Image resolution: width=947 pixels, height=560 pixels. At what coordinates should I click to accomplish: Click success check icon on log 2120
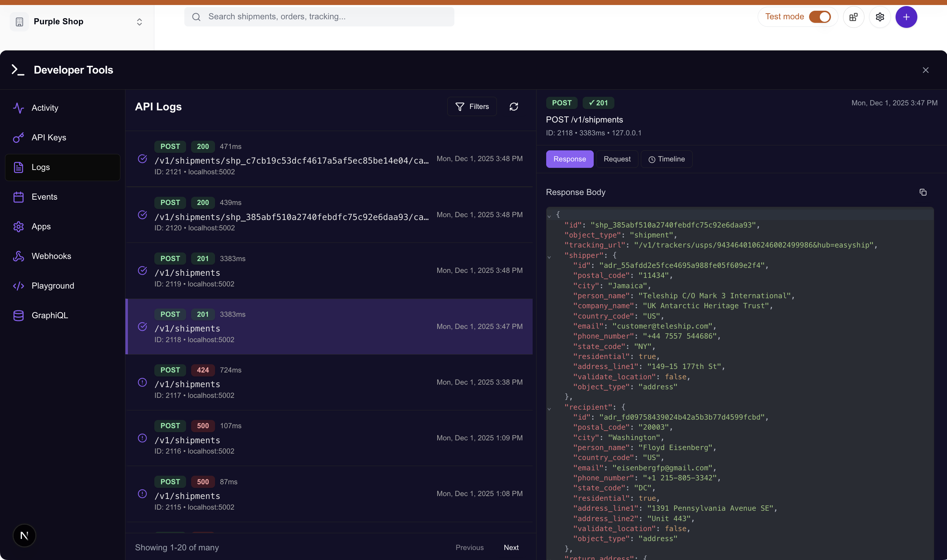point(142,215)
